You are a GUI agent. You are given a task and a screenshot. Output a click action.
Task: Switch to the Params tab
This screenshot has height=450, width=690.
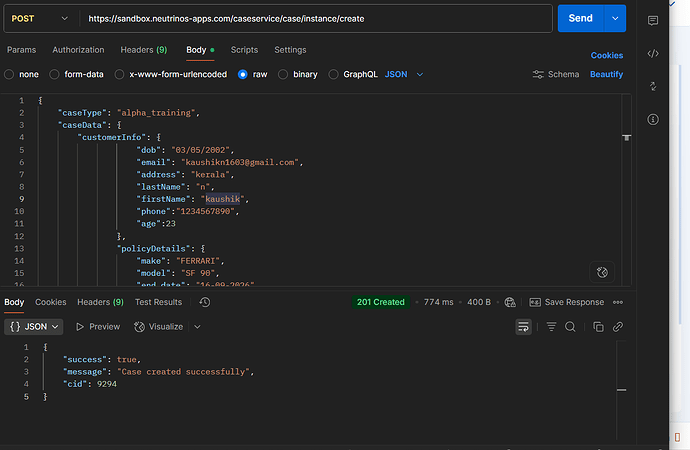[22, 50]
